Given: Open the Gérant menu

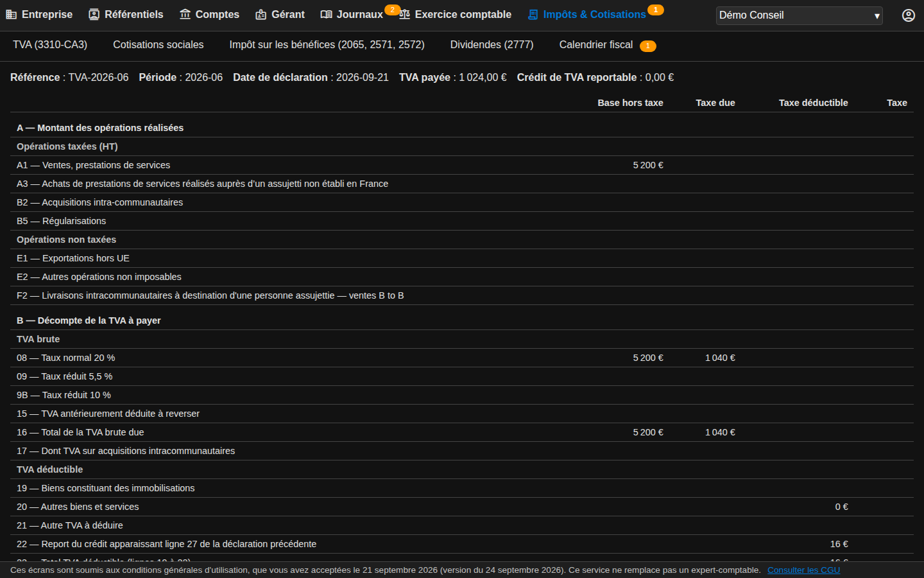Looking at the screenshot, I should point(280,15).
